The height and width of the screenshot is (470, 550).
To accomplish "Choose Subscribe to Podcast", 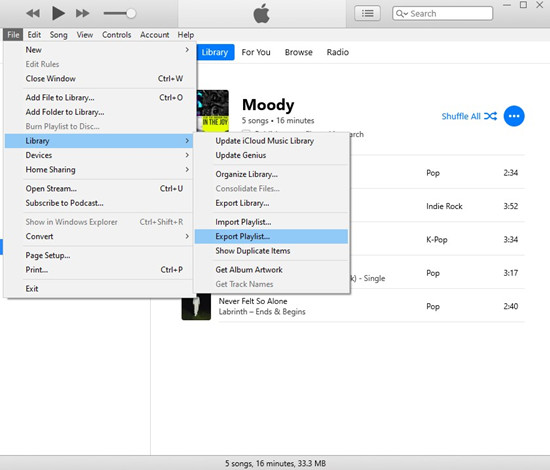I will coord(99,203).
